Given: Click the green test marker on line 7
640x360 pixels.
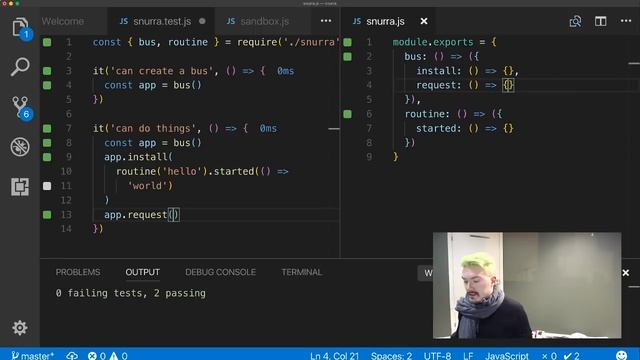Looking at the screenshot, I should click(47, 128).
